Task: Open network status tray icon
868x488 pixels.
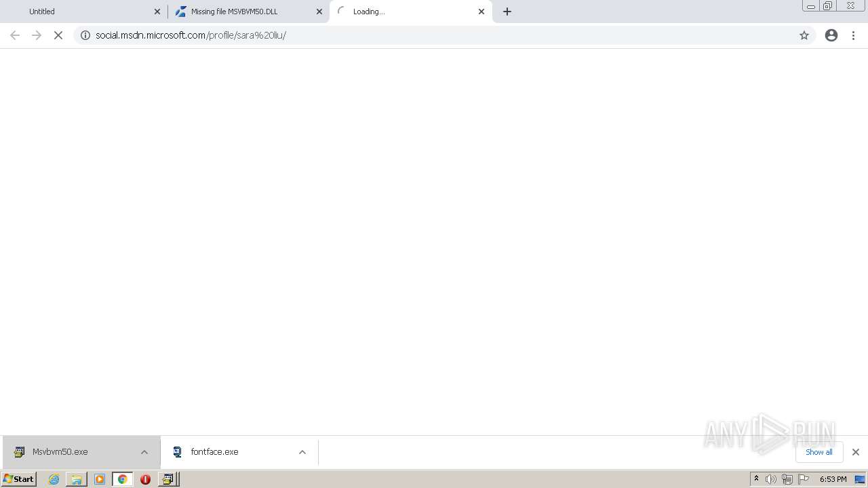Action: pos(787,479)
